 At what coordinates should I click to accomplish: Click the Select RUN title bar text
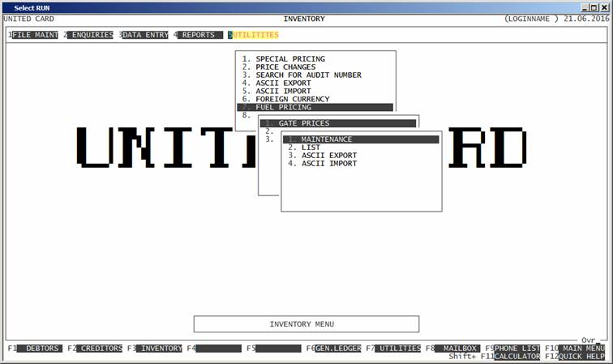[32, 8]
